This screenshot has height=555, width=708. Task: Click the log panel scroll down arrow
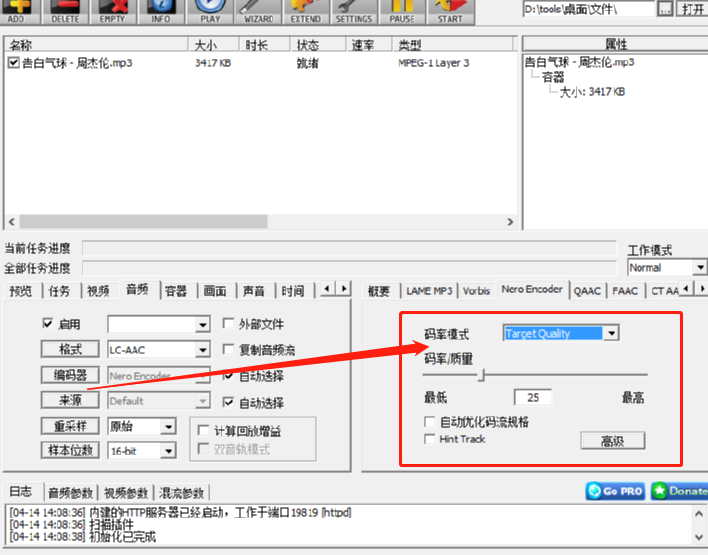coord(699,537)
